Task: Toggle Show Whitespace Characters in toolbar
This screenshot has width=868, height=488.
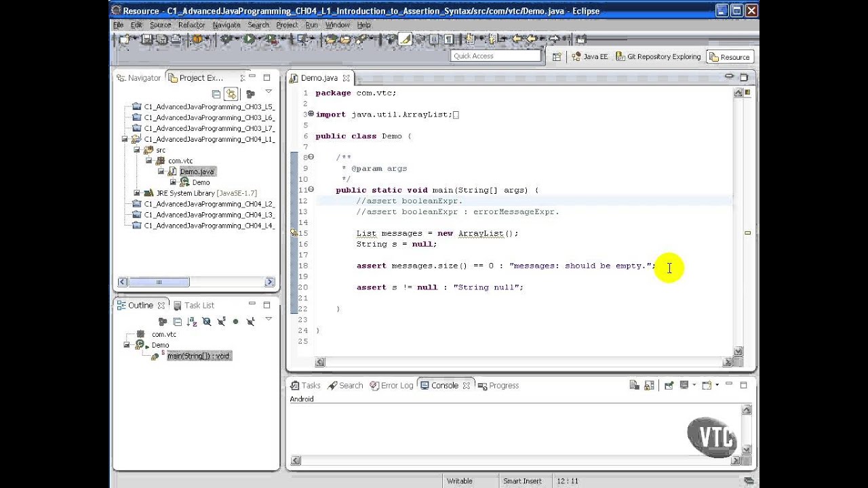Action: point(450,39)
